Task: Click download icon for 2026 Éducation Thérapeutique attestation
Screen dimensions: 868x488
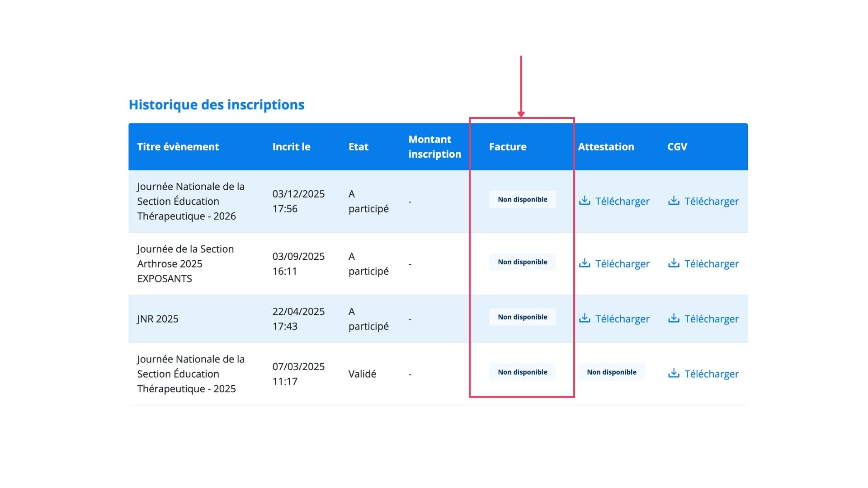Action: (x=585, y=201)
